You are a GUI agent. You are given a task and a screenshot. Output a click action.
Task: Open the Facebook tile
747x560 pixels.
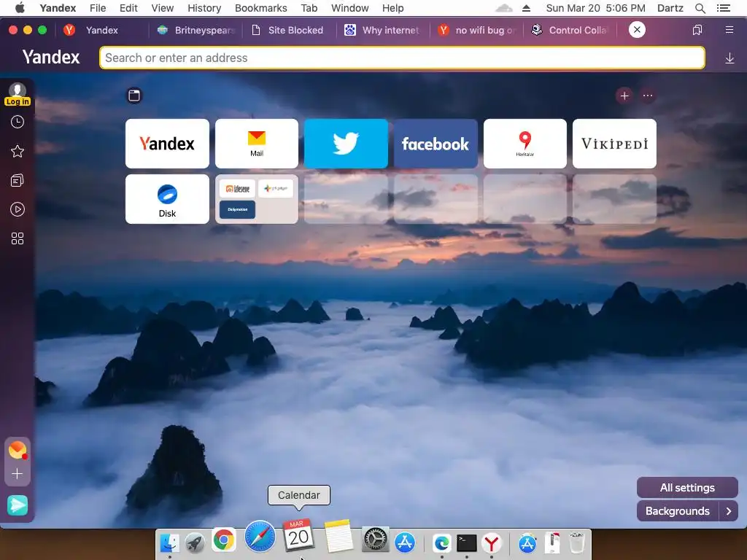[x=436, y=144]
